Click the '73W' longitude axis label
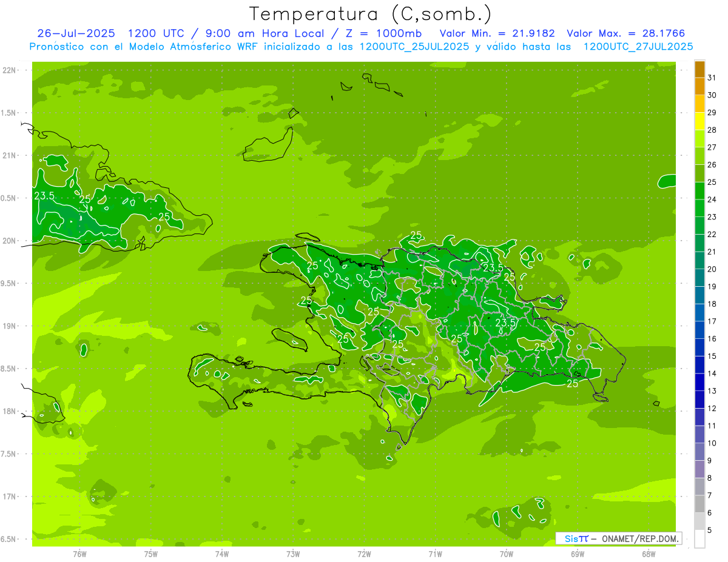This screenshot has height=562, width=728. (x=293, y=554)
